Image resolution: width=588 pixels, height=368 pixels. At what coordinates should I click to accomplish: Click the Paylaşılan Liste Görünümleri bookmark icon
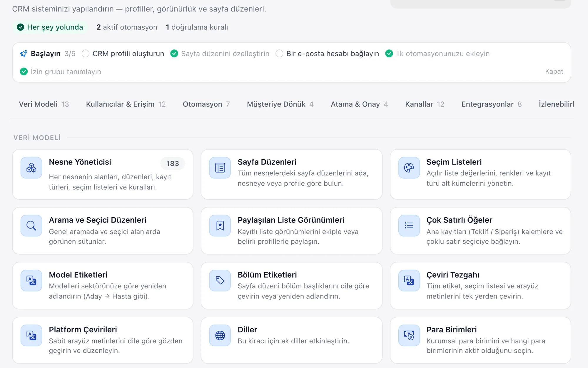pyautogui.click(x=220, y=226)
